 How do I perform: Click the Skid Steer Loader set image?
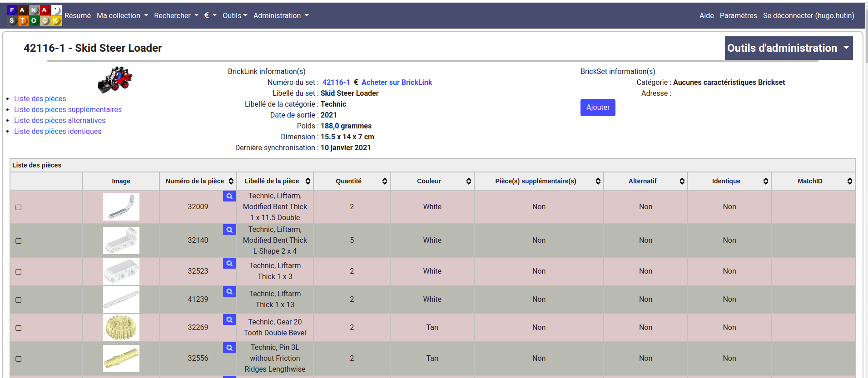point(115,80)
